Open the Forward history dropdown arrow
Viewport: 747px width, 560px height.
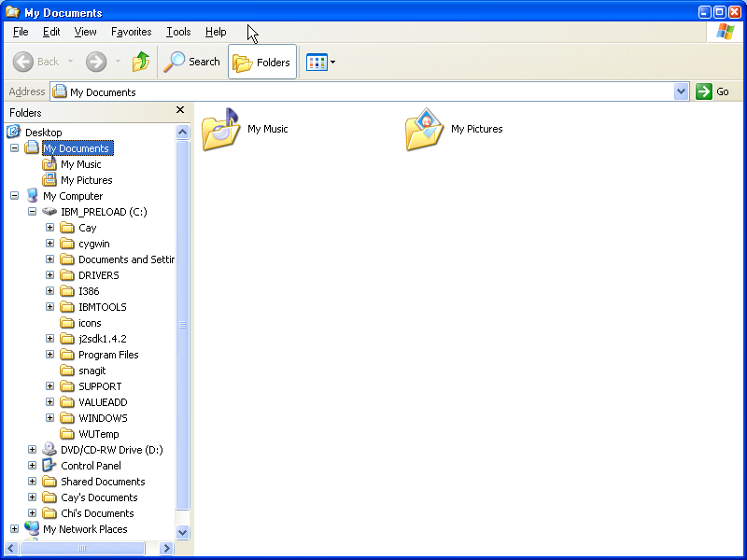tap(119, 62)
